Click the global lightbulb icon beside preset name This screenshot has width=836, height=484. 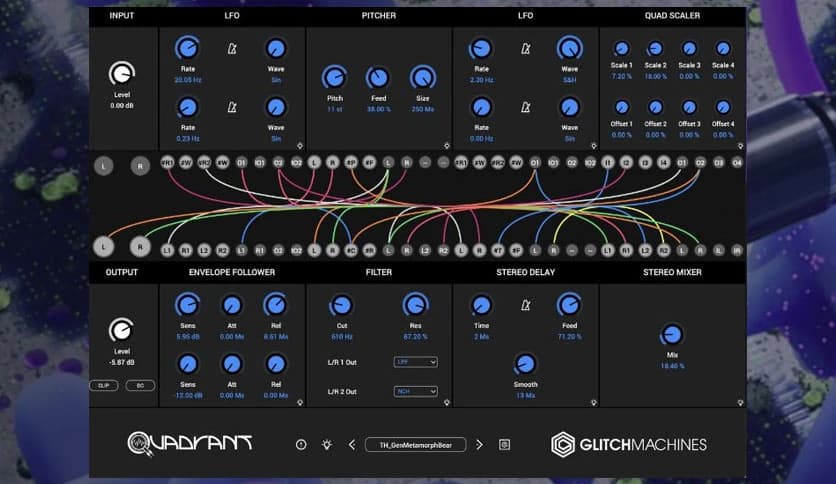coord(327,445)
